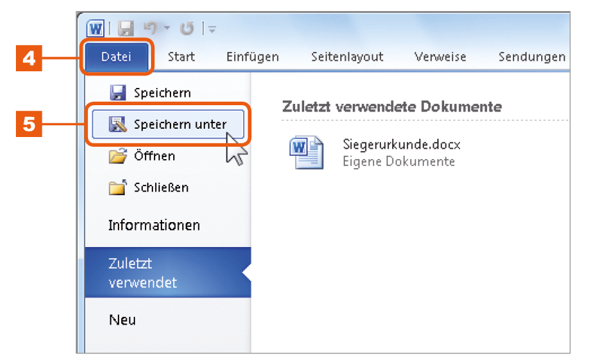
Task: Switch to the Start ribbon tab
Action: click(181, 57)
